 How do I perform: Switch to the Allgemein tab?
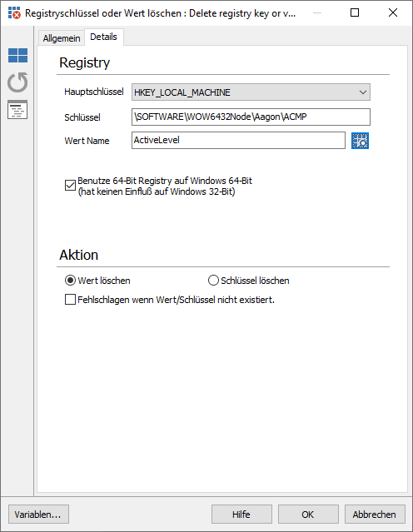[x=62, y=38]
